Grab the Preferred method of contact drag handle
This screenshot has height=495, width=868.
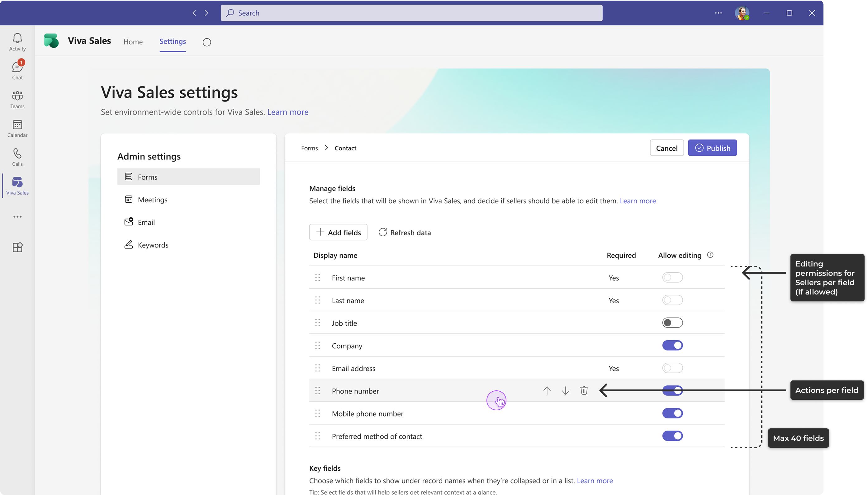[317, 436]
